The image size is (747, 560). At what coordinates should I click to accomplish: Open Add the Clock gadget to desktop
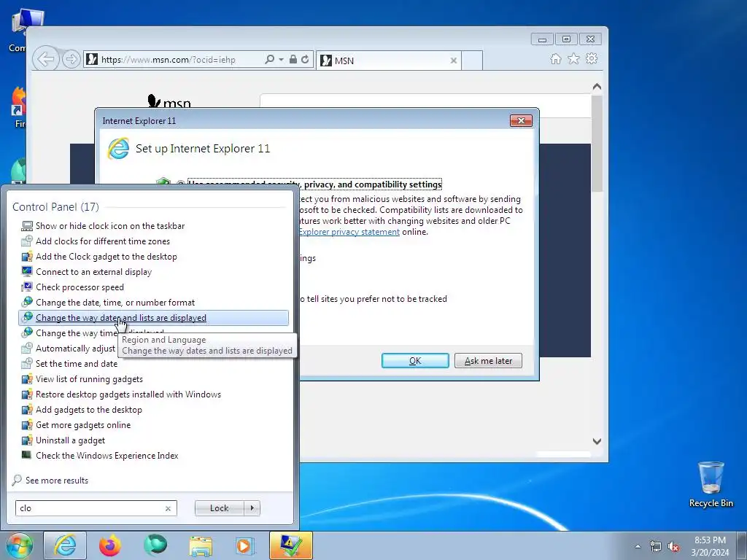[153, 256]
